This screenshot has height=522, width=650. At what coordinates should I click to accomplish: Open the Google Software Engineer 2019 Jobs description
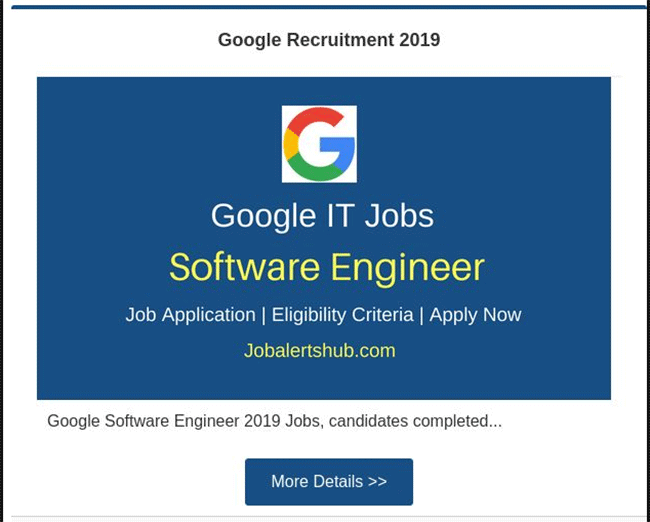click(x=274, y=421)
